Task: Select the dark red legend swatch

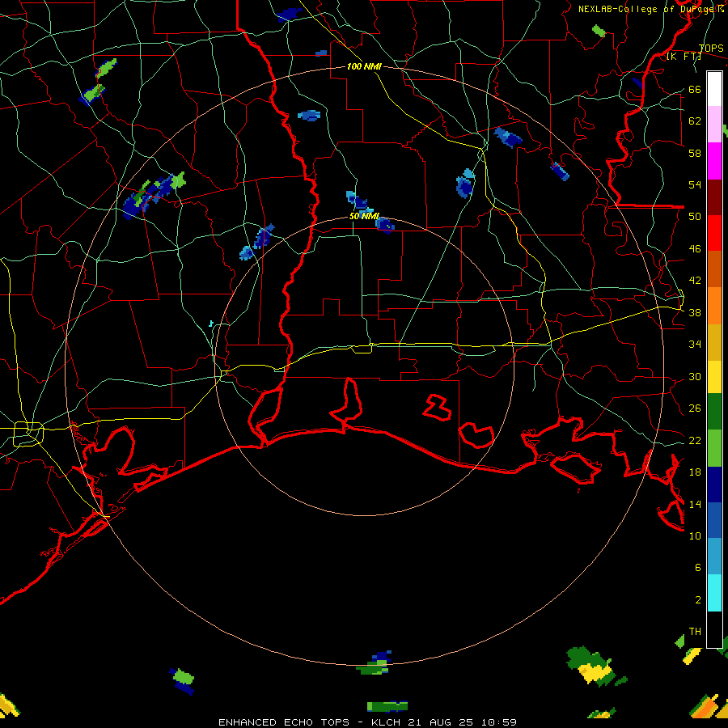Action: (714, 197)
